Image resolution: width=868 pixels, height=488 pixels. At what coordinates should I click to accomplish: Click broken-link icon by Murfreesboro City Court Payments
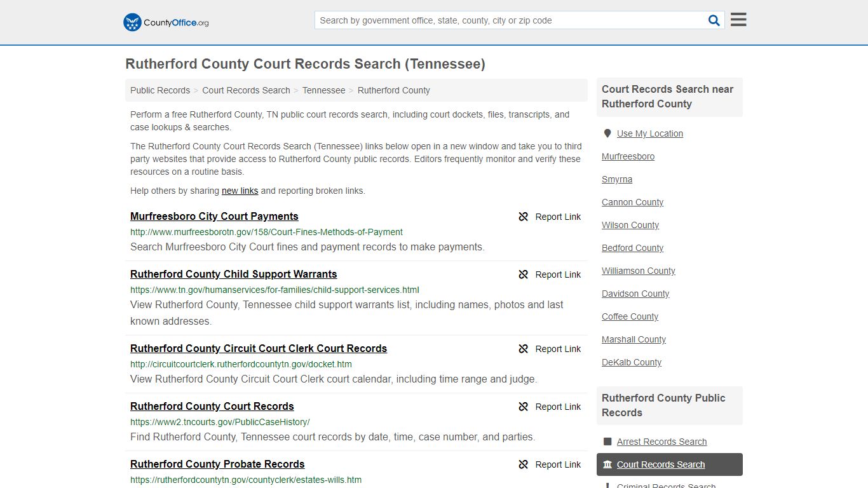point(523,217)
